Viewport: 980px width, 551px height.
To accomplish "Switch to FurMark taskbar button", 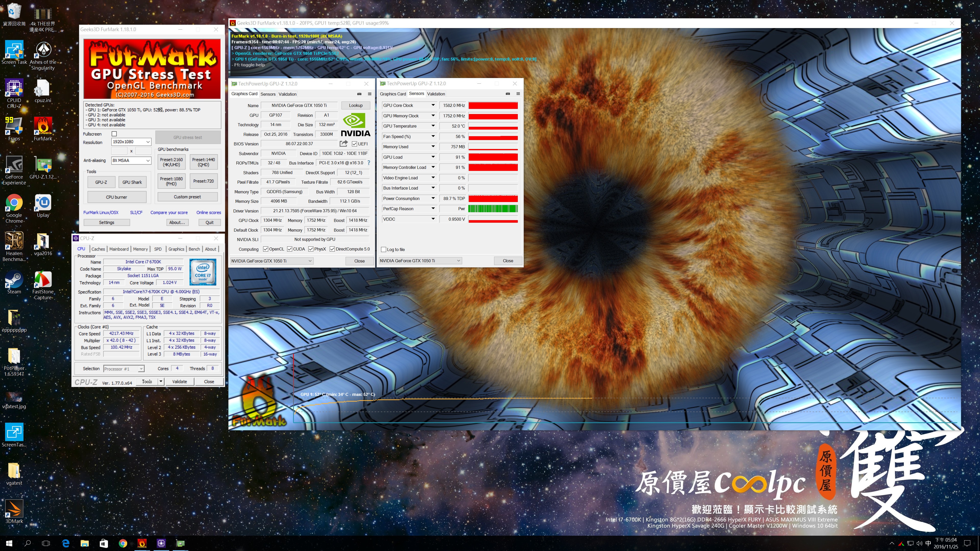I will 142,543.
